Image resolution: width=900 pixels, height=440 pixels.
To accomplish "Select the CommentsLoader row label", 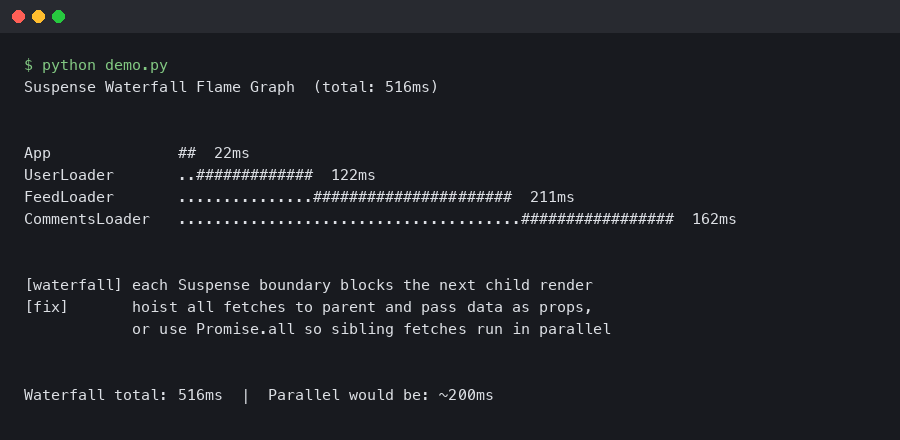I will tap(87, 219).
